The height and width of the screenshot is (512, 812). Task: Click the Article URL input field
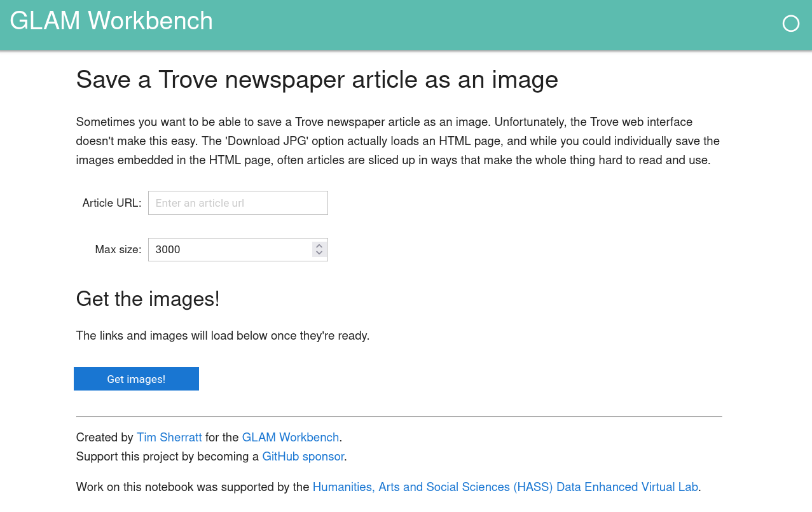tap(238, 203)
